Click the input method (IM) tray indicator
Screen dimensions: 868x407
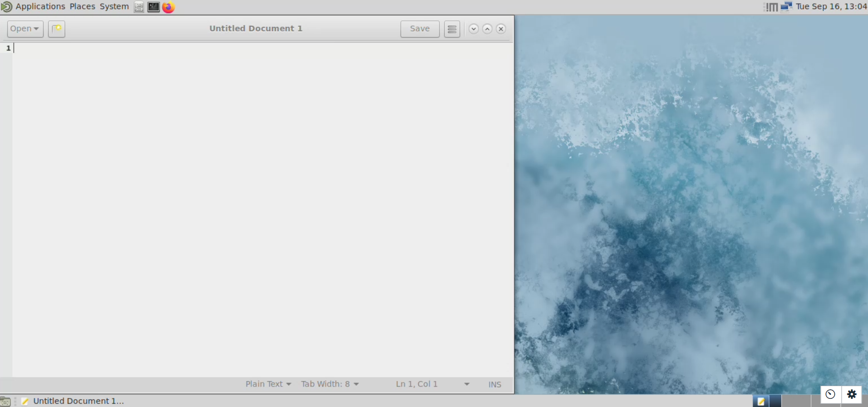tap(771, 7)
